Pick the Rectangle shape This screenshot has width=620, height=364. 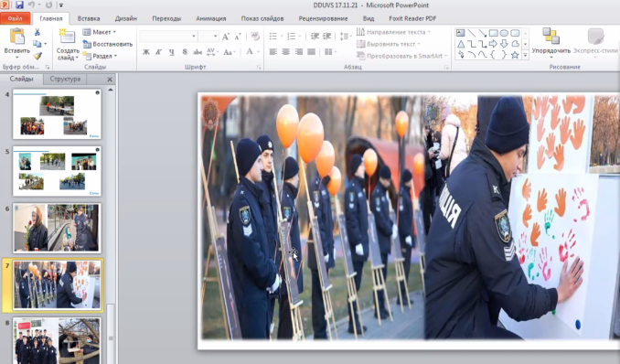pyautogui.click(x=493, y=33)
